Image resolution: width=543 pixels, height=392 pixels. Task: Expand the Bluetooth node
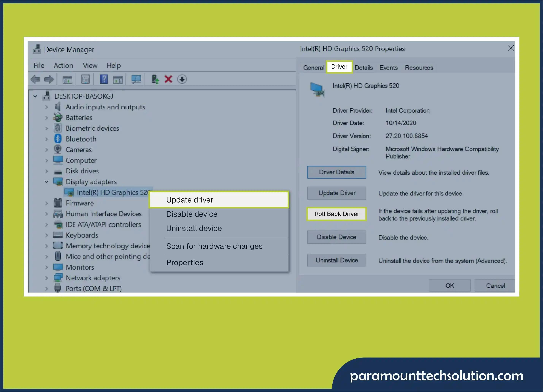pyautogui.click(x=46, y=139)
